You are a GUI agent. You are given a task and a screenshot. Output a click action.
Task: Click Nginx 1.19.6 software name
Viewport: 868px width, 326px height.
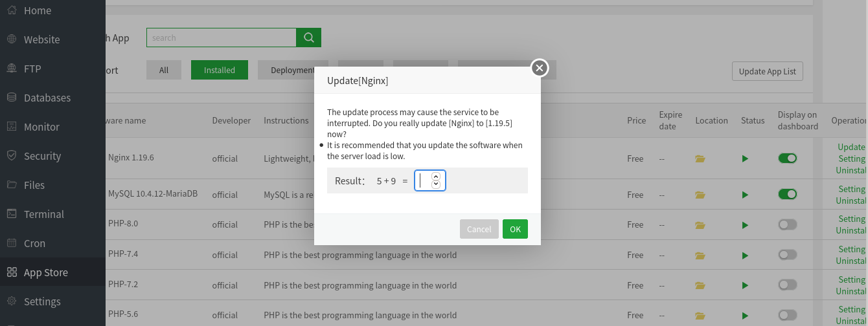[x=131, y=157]
